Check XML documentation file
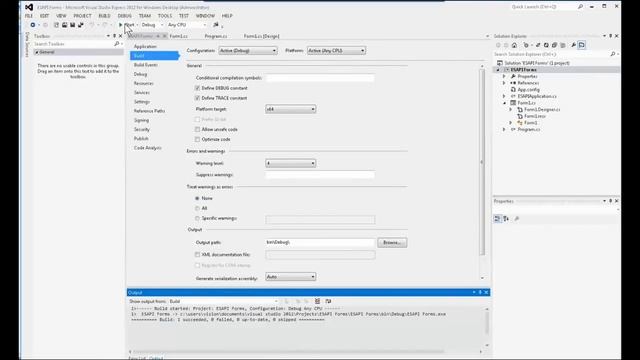Viewport: 640px width, 360px height. [x=197, y=255]
